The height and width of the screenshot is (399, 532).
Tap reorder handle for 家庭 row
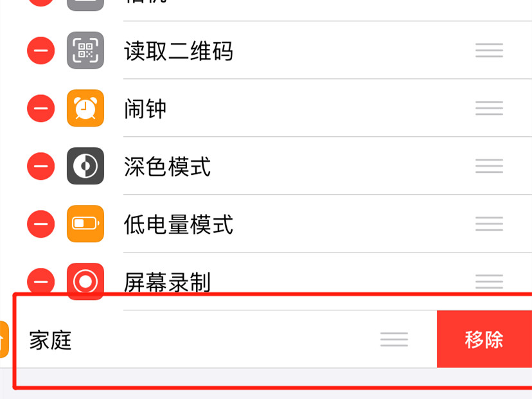pyautogui.click(x=394, y=339)
